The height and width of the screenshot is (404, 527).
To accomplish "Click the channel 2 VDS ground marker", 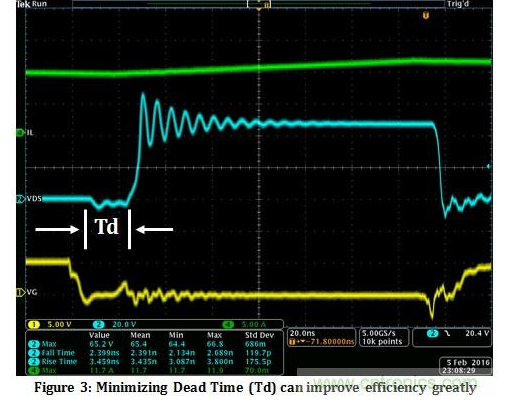I will (21, 199).
